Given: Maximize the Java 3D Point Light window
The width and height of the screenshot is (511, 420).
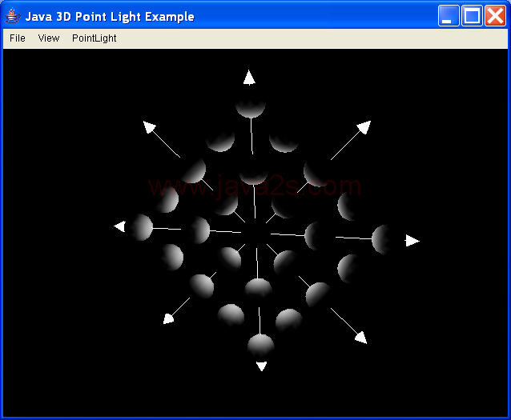Looking at the screenshot, I should pyautogui.click(x=472, y=15).
